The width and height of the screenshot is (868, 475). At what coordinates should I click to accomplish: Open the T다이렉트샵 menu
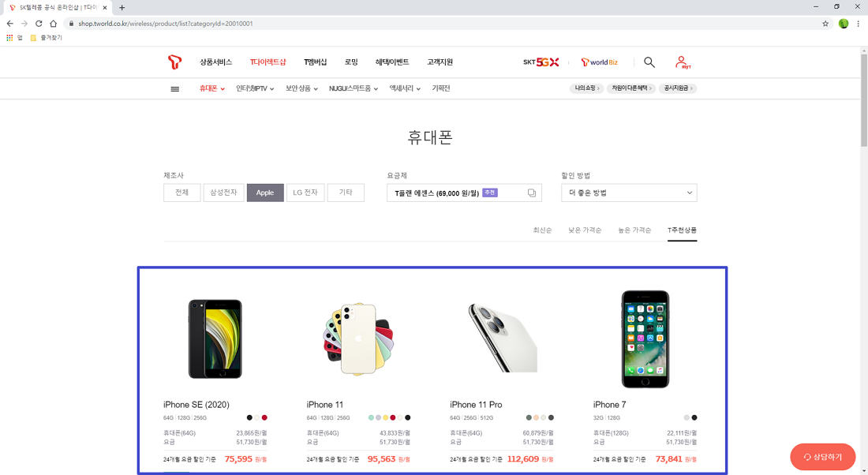coord(268,62)
